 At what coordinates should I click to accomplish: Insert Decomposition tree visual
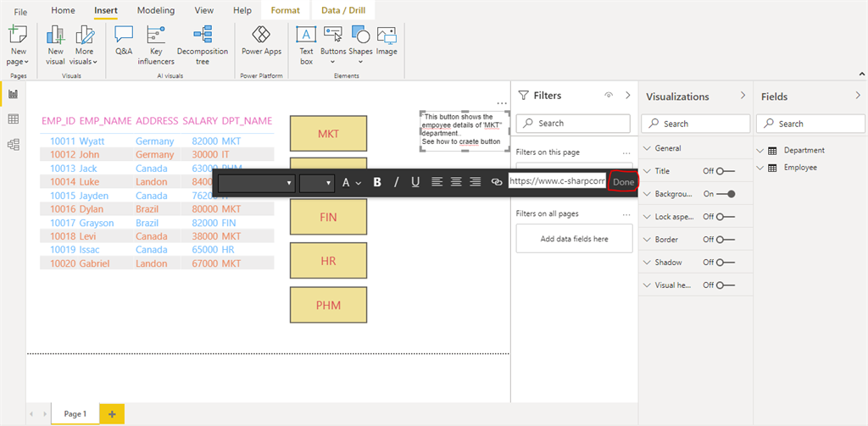[x=203, y=47]
